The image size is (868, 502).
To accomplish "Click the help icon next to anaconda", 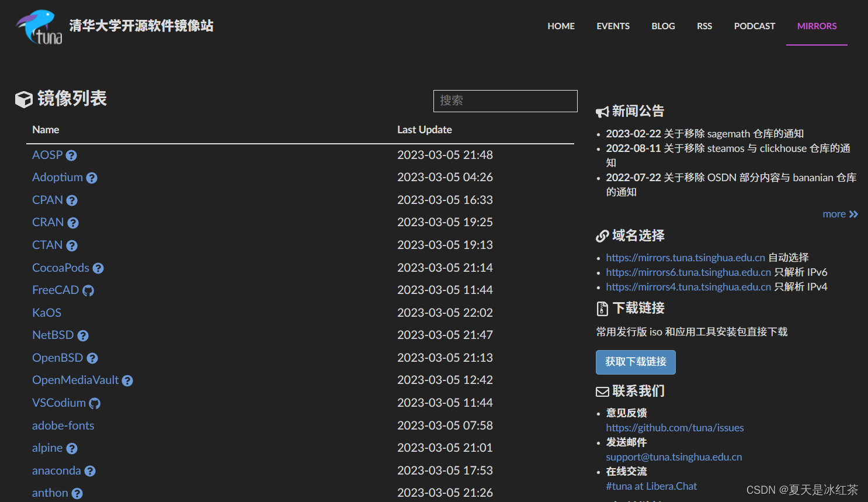I will coord(90,471).
